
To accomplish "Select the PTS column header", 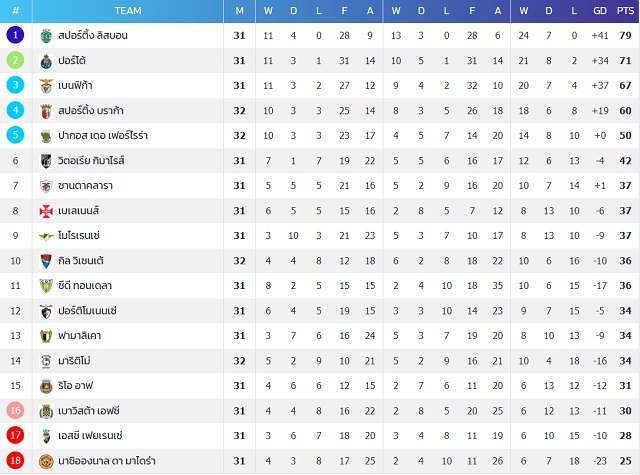I will point(625,11).
